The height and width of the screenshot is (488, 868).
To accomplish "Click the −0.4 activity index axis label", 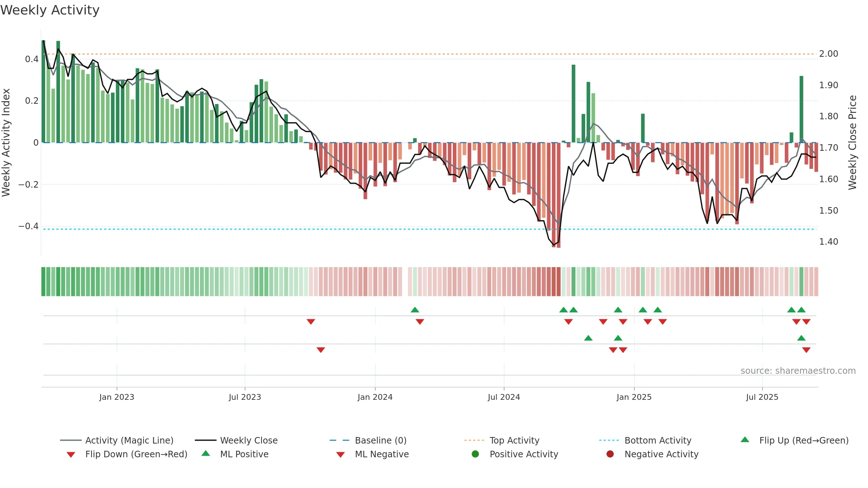I will 28,226.
